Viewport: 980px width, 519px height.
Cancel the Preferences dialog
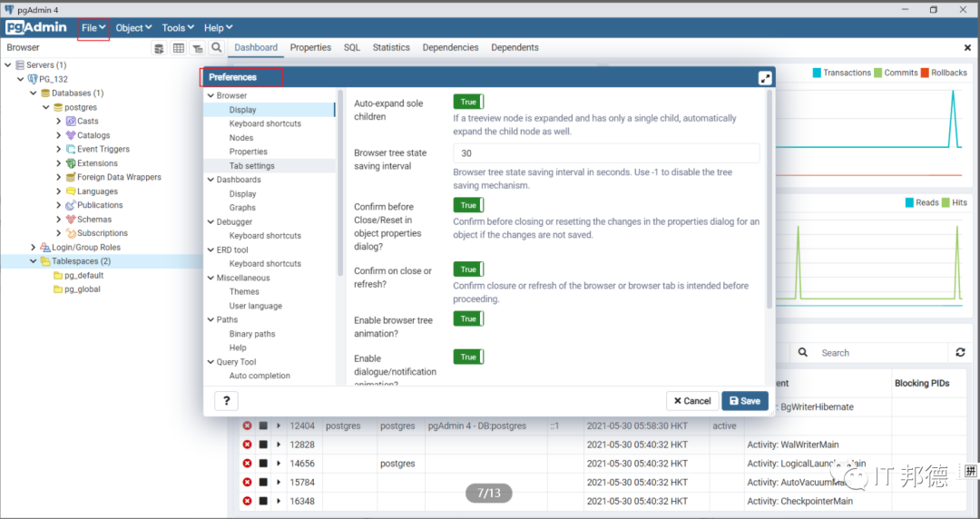(x=692, y=401)
